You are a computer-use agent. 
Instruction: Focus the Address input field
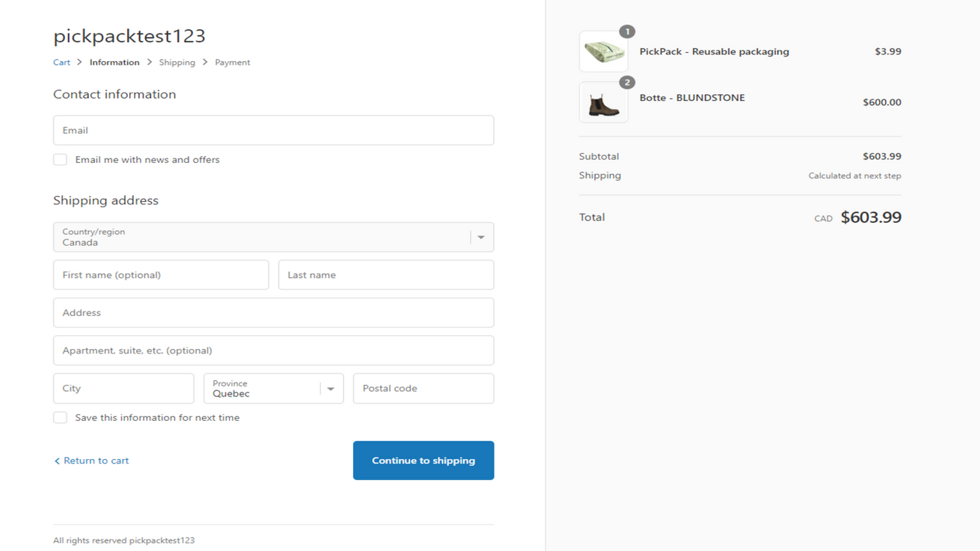pos(273,313)
